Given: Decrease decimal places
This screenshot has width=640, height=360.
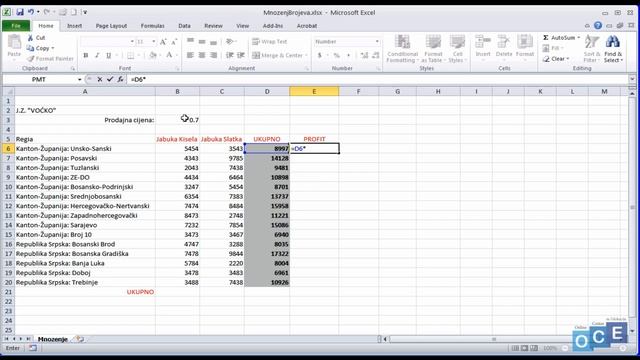Looking at the screenshot, I should 376,55.
